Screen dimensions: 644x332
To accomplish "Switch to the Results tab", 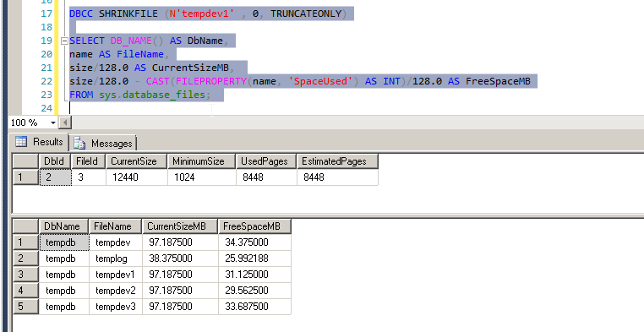I will click(39, 142).
